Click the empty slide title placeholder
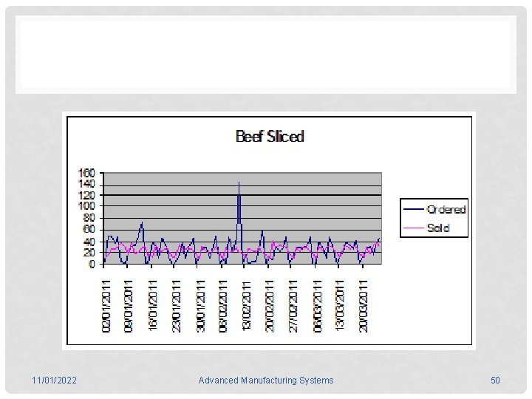 (x=266, y=54)
